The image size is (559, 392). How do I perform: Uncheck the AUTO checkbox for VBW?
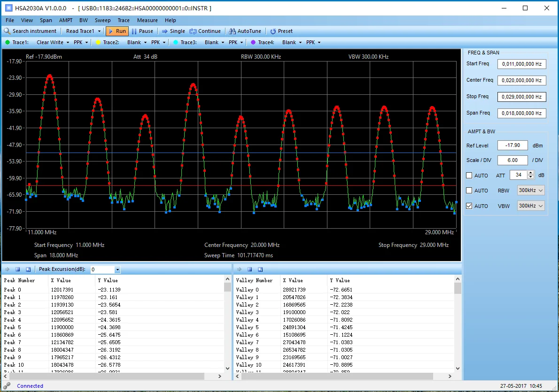point(469,206)
